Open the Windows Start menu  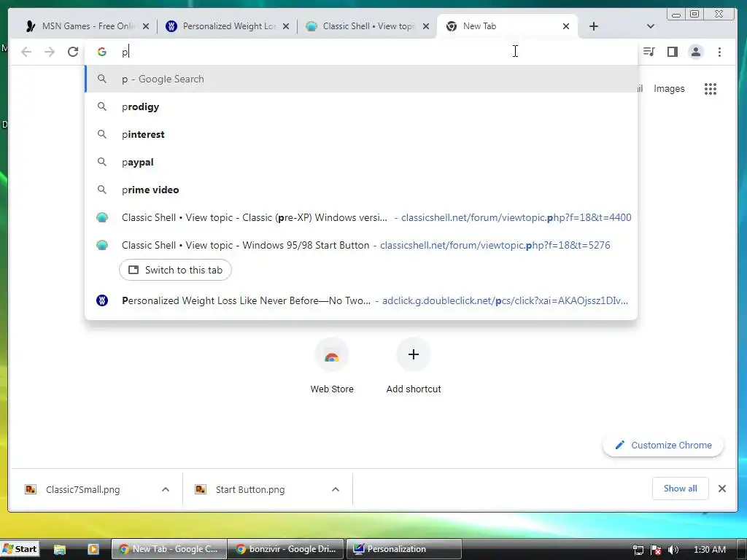click(x=20, y=549)
